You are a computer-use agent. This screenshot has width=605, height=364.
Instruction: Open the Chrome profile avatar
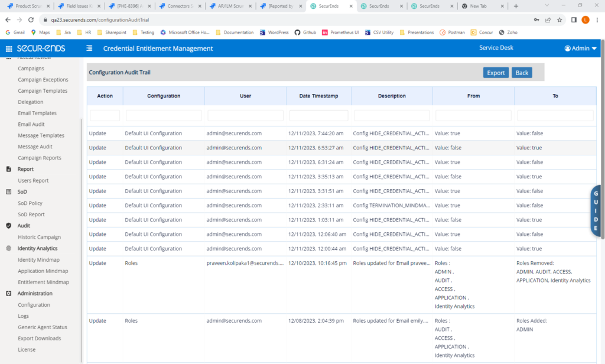[x=586, y=19]
